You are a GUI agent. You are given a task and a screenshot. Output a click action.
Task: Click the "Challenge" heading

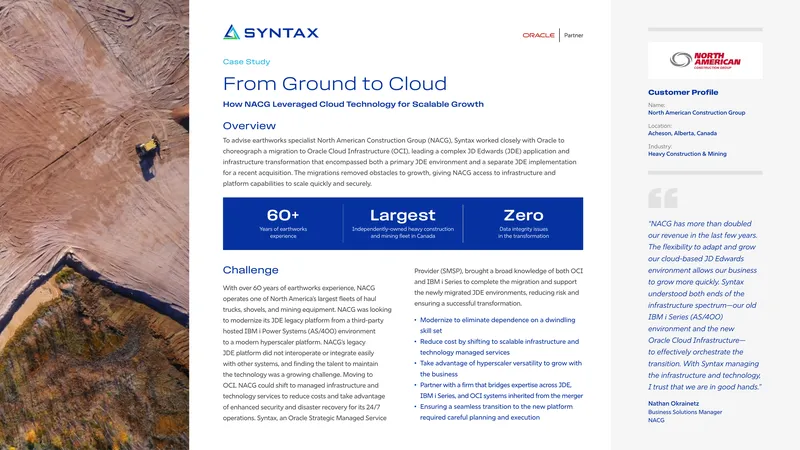[251, 270]
